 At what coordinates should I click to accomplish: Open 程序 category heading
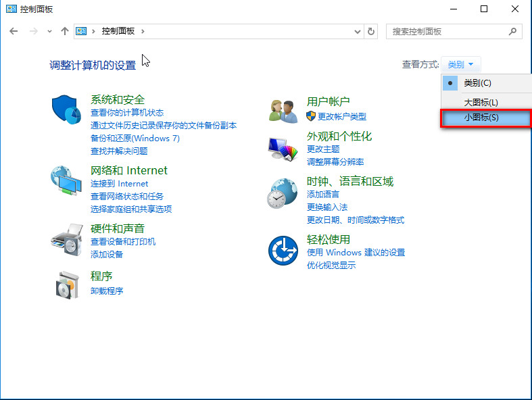pyautogui.click(x=101, y=276)
